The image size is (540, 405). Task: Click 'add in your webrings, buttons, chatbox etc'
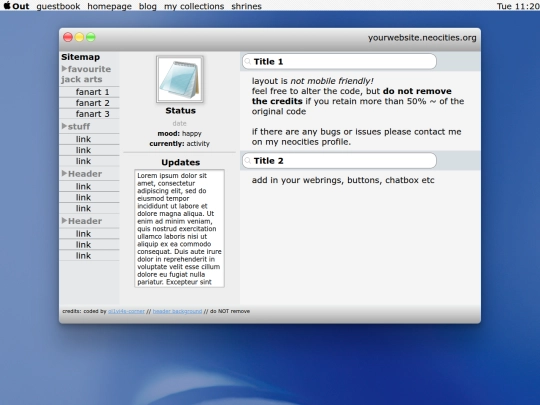[x=343, y=180]
